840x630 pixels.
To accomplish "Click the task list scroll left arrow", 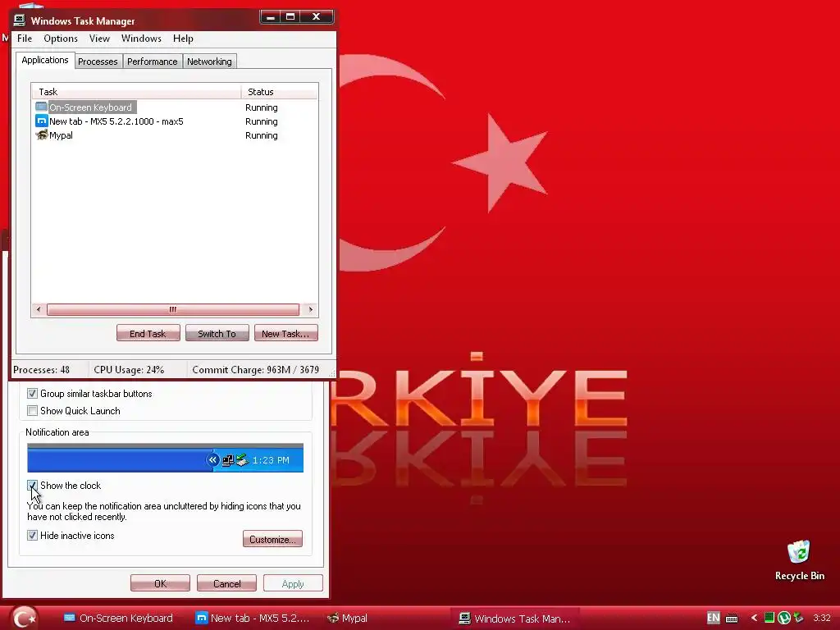I will (39, 309).
